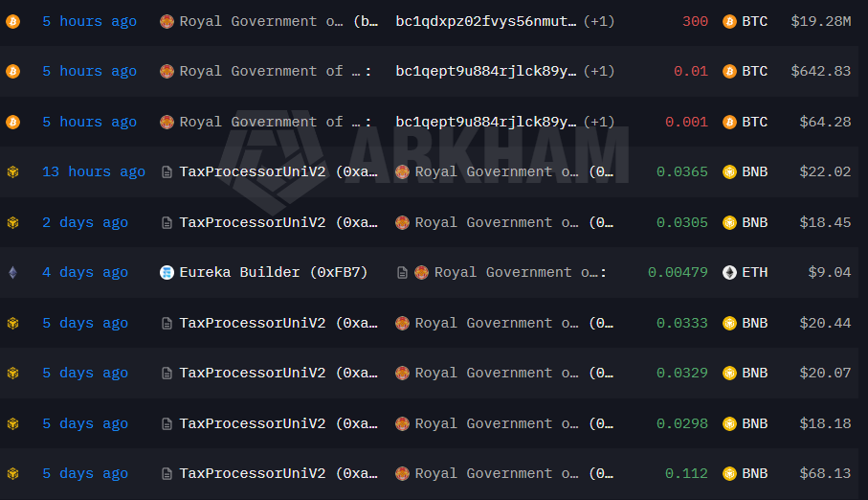Image resolution: width=868 pixels, height=500 pixels.
Task: Click the BTC token icon next to 0.01
Action: pos(729,72)
